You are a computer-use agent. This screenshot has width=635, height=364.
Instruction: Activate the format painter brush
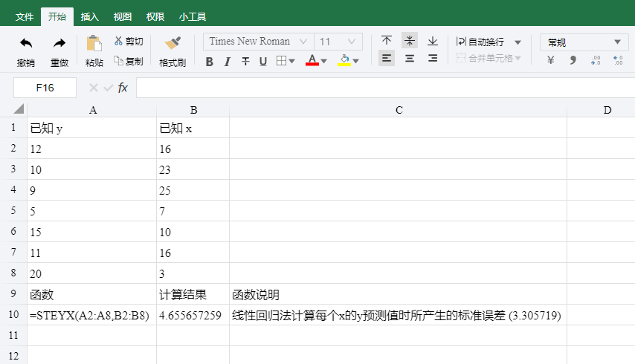[173, 43]
